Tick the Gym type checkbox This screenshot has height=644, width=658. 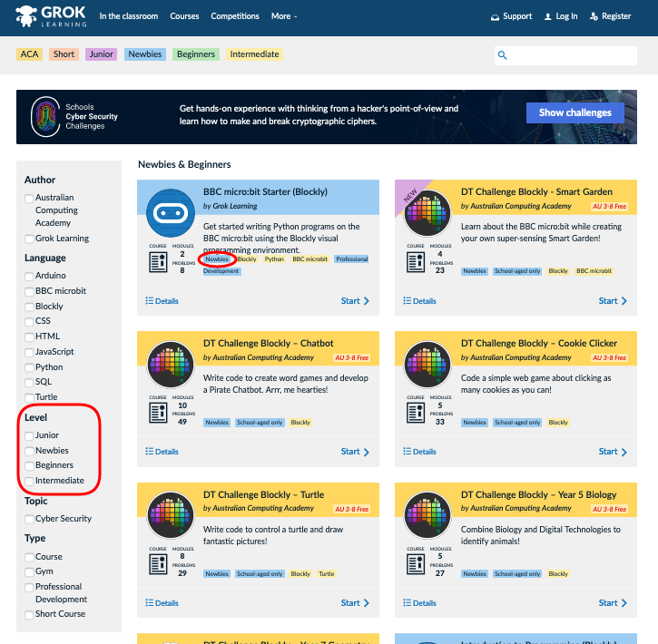coord(29,572)
